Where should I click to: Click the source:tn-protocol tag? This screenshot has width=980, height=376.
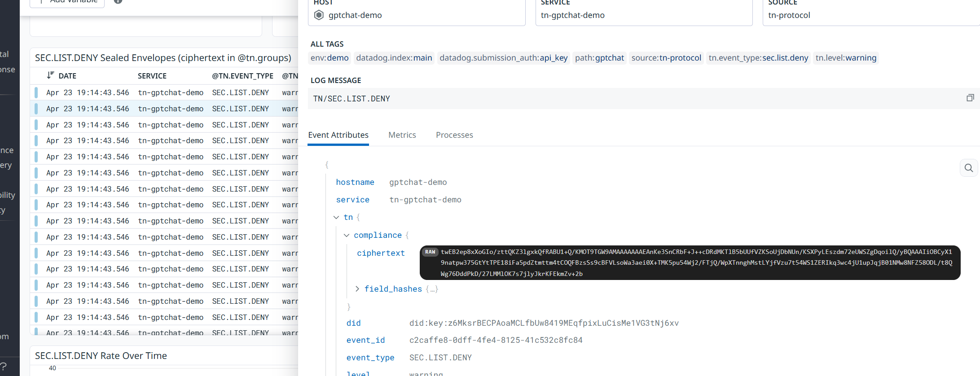666,58
